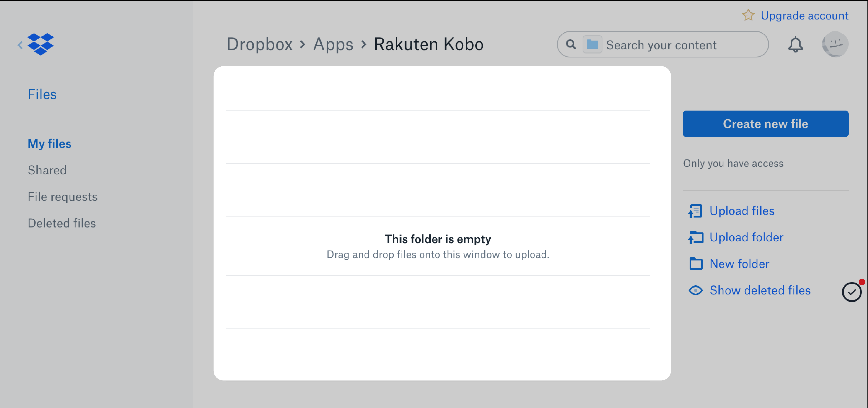Select the My files menu item

(49, 143)
